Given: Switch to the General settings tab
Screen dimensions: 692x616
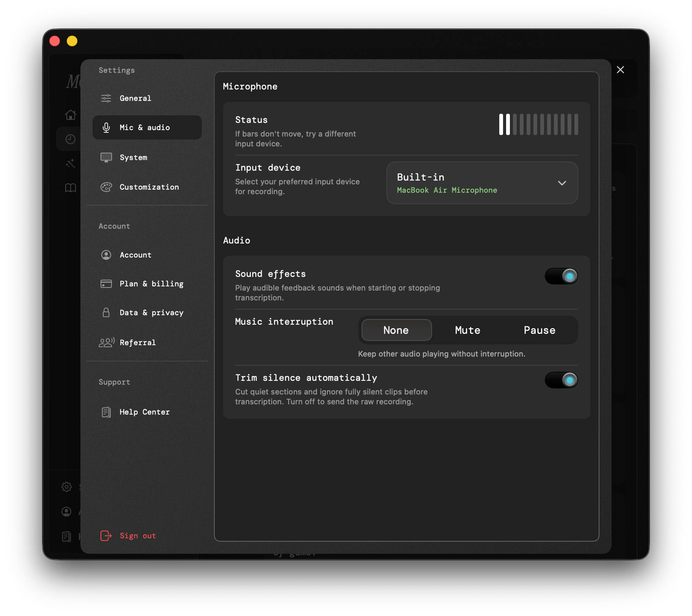Looking at the screenshot, I should pos(135,98).
